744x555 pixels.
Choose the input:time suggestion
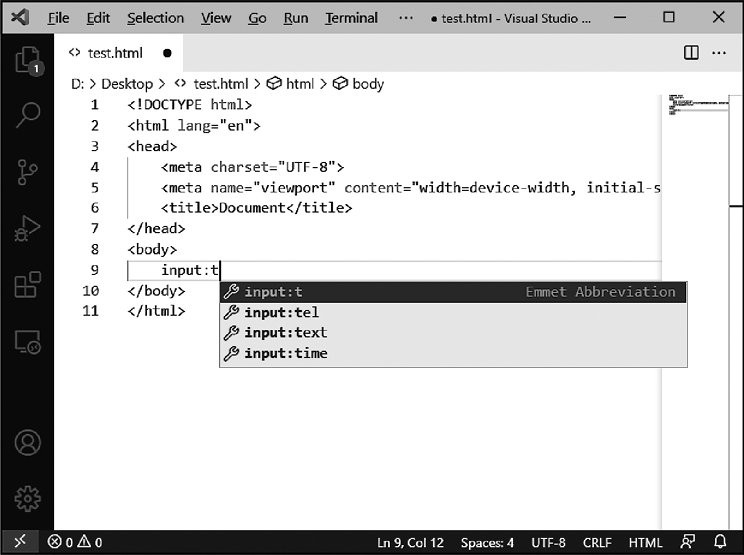pos(285,354)
